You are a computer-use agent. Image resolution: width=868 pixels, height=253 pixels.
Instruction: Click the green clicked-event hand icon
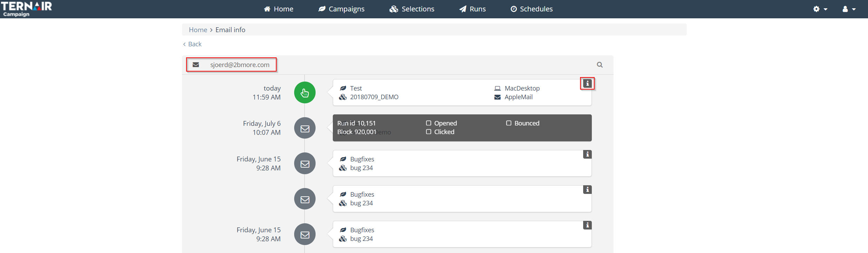coord(305,93)
